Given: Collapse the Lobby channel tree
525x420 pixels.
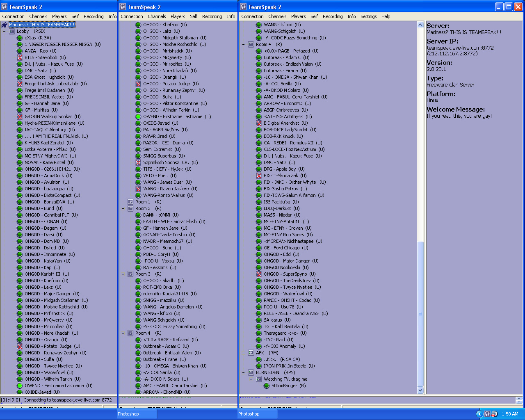Looking at the screenshot, I should click(5, 31).
